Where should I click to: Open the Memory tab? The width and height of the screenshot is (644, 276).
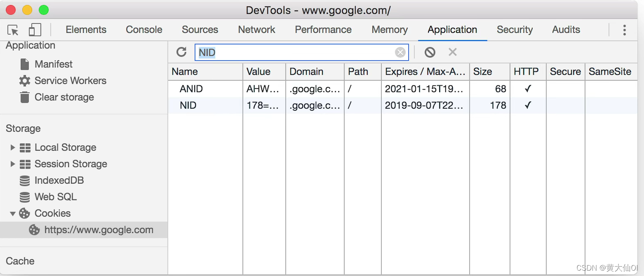point(390,30)
